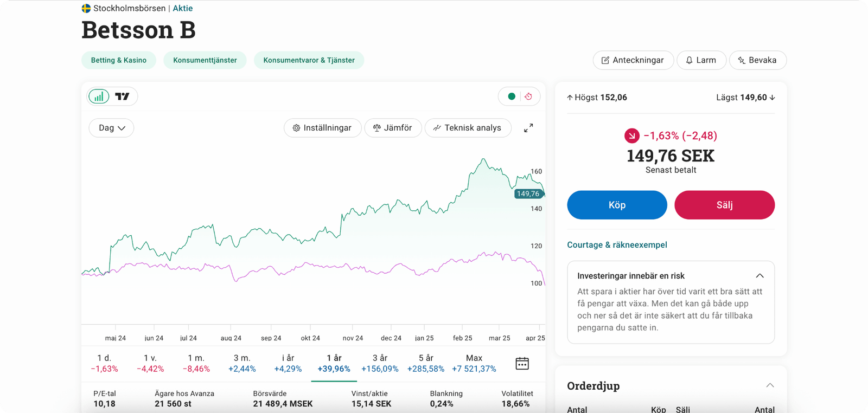
Task: Click the Konsumentvaror & Tjänster tag
Action: point(309,60)
